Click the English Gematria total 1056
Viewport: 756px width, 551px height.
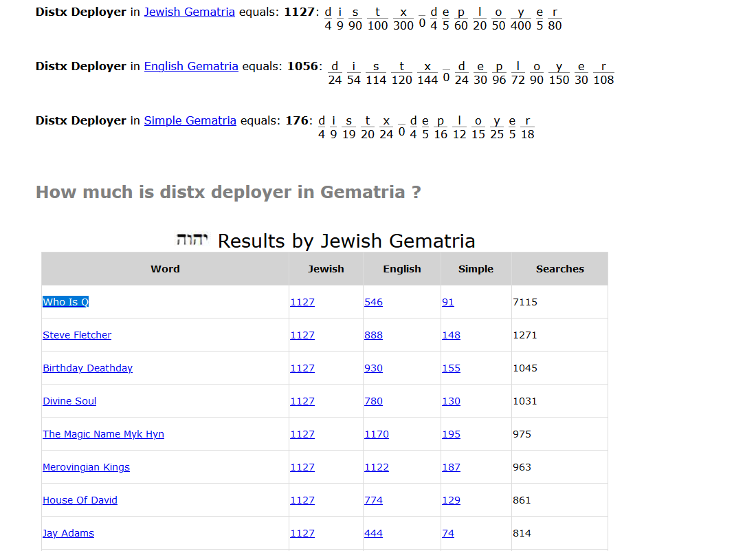303,66
